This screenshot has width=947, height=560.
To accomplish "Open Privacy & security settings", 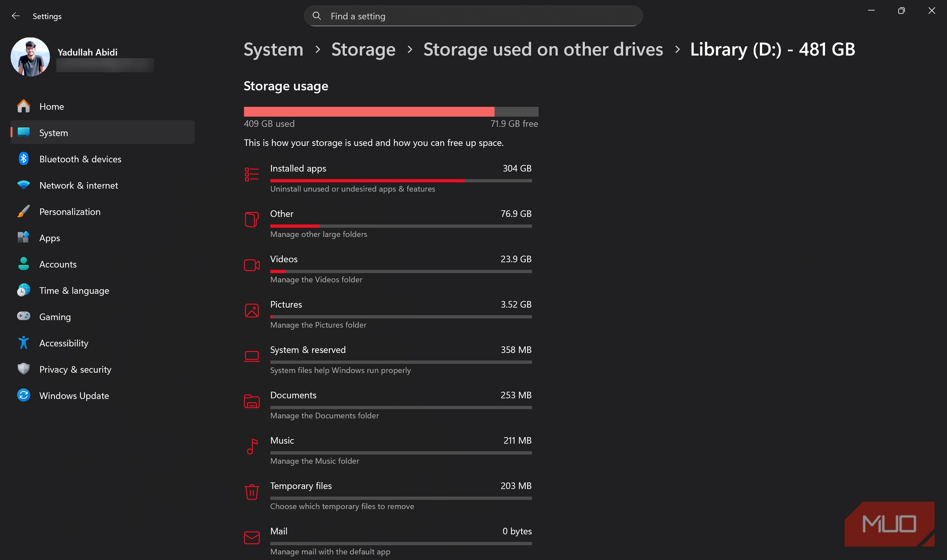I will [102, 369].
